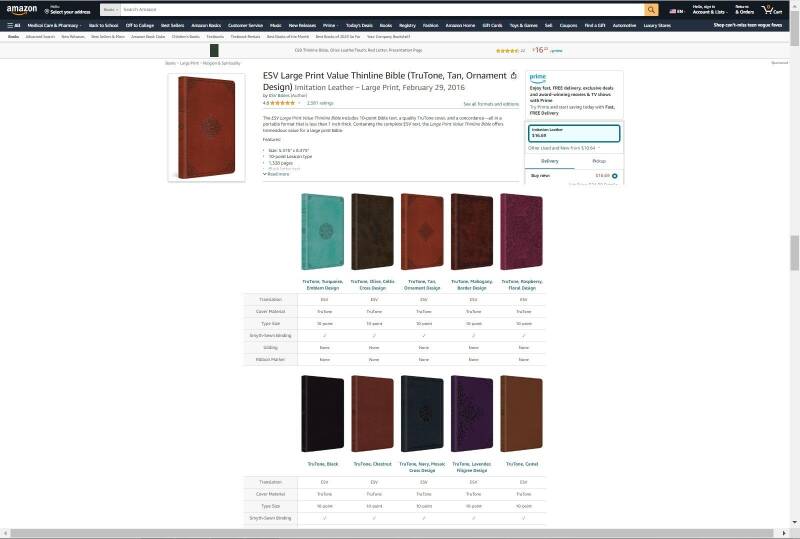Open Today's Deals nav item
The height and width of the screenshot is (539, 800).
click(x=360, y=26)
